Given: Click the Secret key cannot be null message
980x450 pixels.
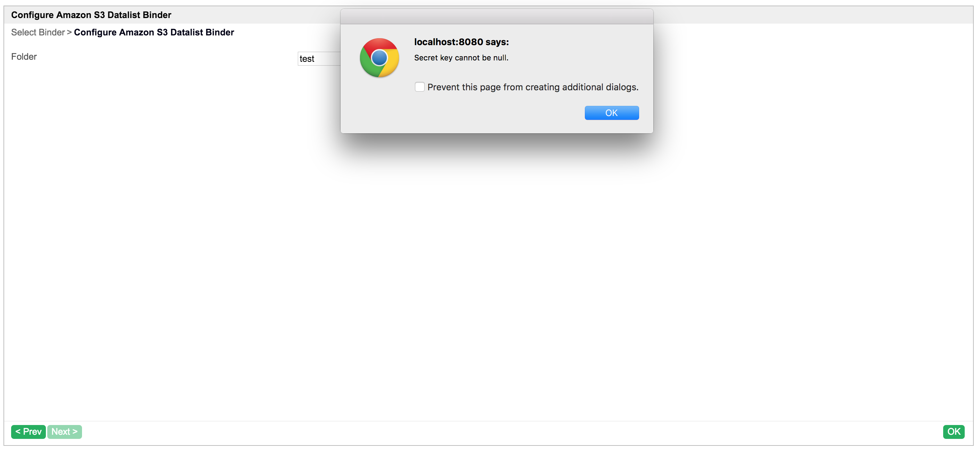Looking at the screenshot, I should tap(461, 58).
